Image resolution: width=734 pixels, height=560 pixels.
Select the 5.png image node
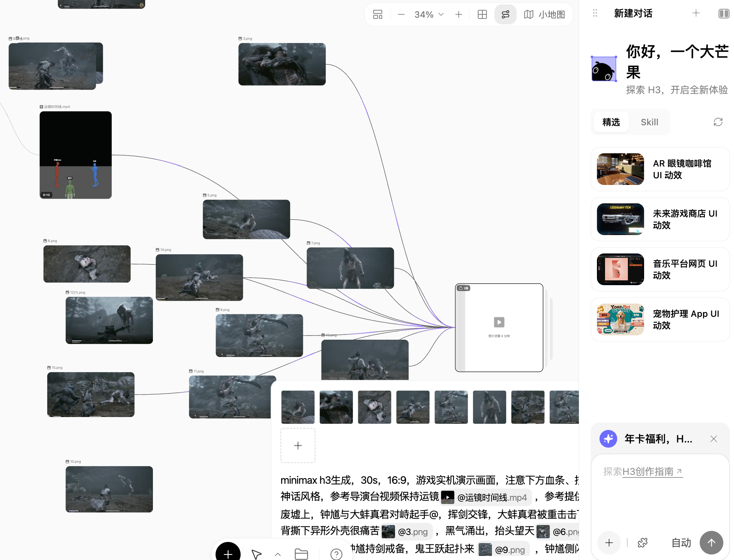coord(246,219)
